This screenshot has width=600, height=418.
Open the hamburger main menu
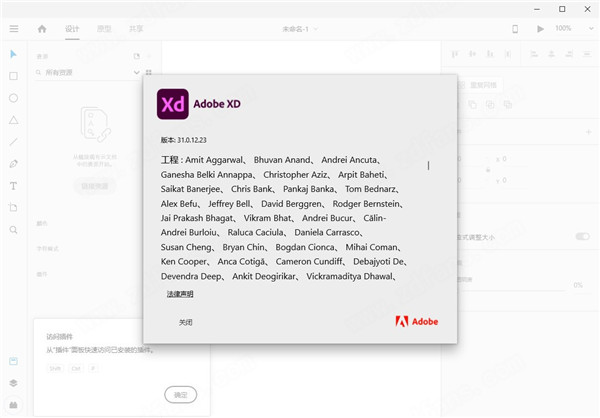click(x=14, y=29)
